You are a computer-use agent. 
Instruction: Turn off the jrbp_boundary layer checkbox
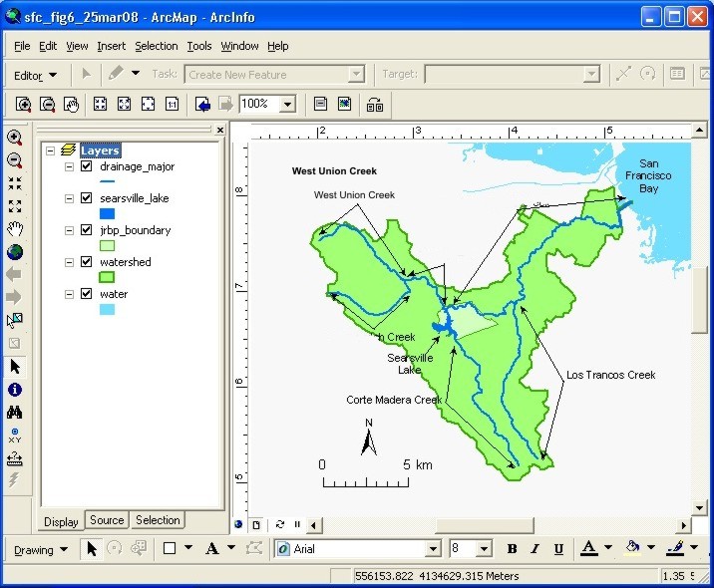(86, 230)
